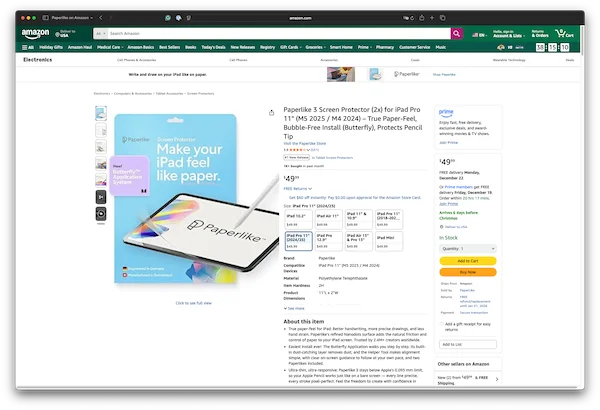Image resolution: width=600 pixels, height=410 pixels.
Task: Click the Prime logo in sidebar
Action: pyautogui.click(x=446, y=113)
